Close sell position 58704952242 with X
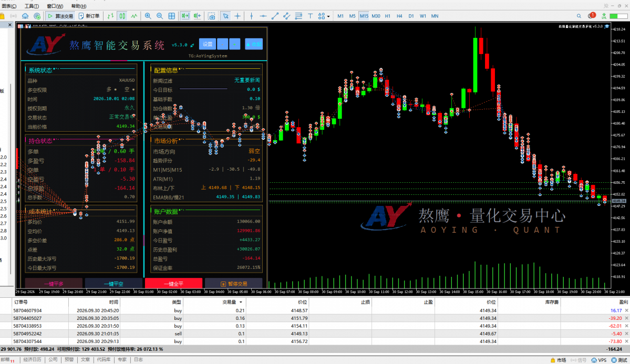Screen dimensions: 630x364 pyautogui.click(x=626, y=334)
